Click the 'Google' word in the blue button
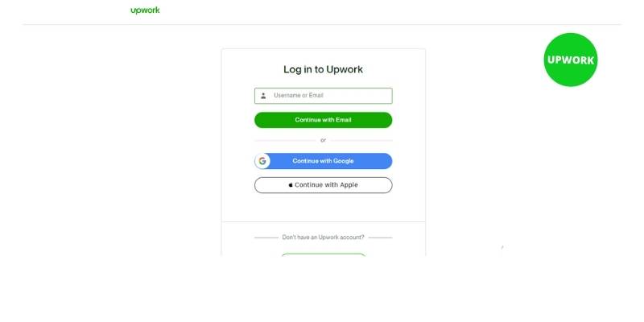 344,161
